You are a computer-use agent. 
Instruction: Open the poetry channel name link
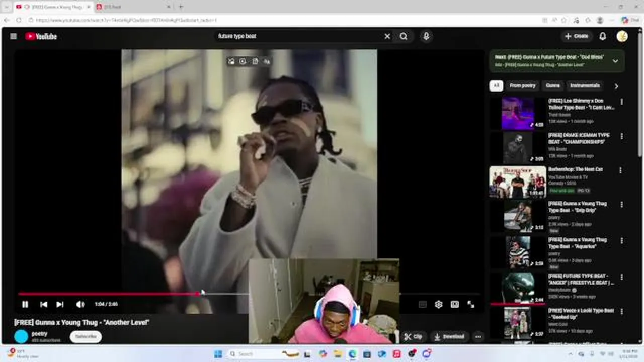[39, 334]
